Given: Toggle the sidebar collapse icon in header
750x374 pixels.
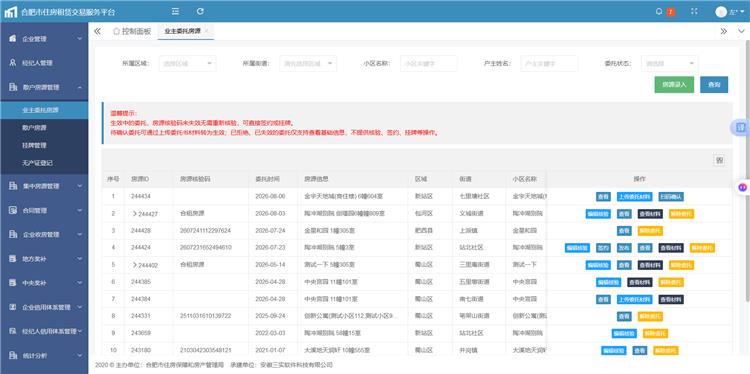Looking at the screenshot, I should [176, 11].
